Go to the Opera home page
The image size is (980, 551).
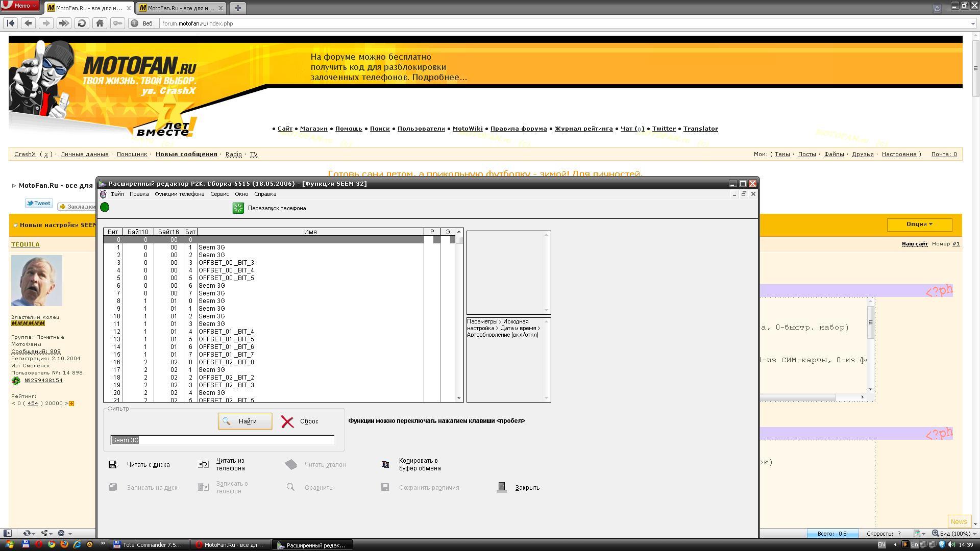(100, 23)
